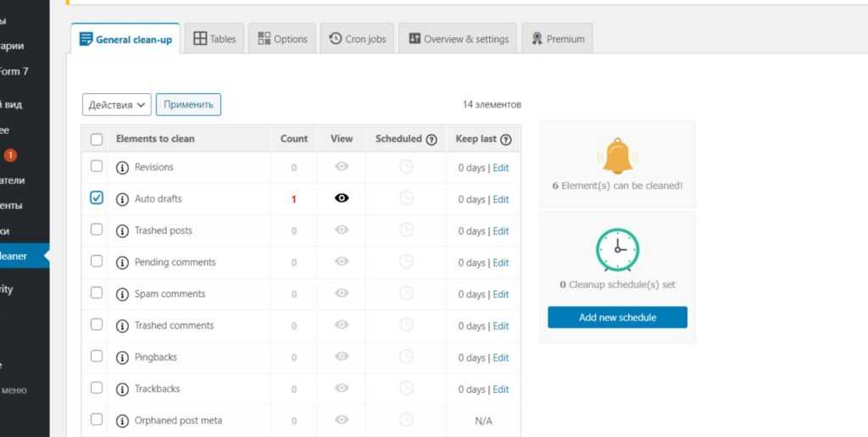Viewport: 868px width, 437px height.
Task: Click the Add new schedule button
Action: click(x=617, y=318)
